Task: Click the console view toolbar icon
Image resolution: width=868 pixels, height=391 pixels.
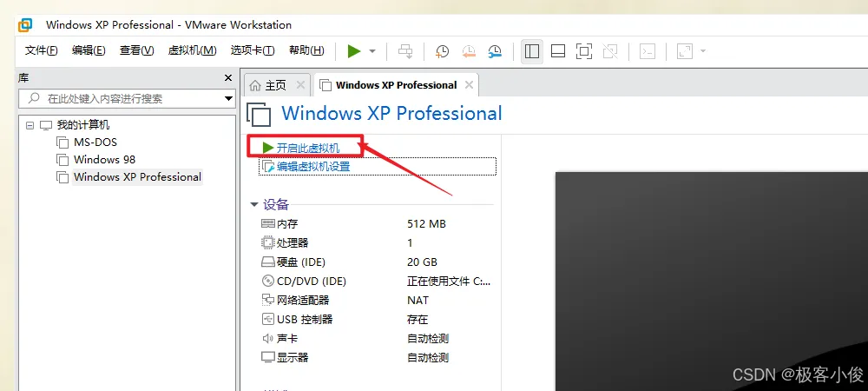Action: 648,51
